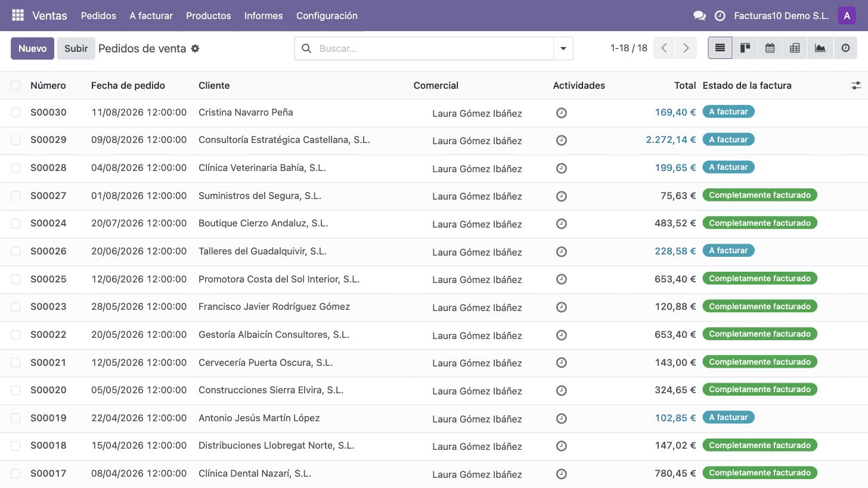The image size is (868, 488).
Task: Click A facturar badge of S00028
Action: [728, 167]
